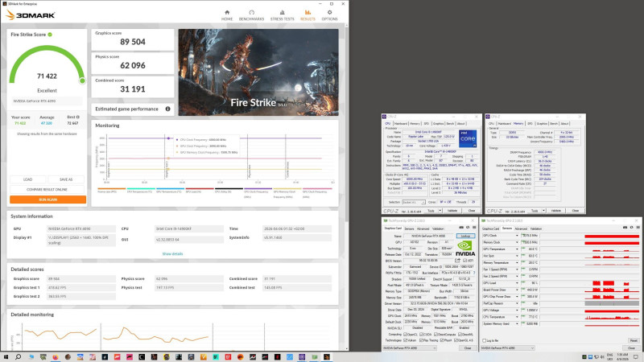Open the RESULTS section in 3DMark
The image size is (644, 362).
tap(308, 15)
